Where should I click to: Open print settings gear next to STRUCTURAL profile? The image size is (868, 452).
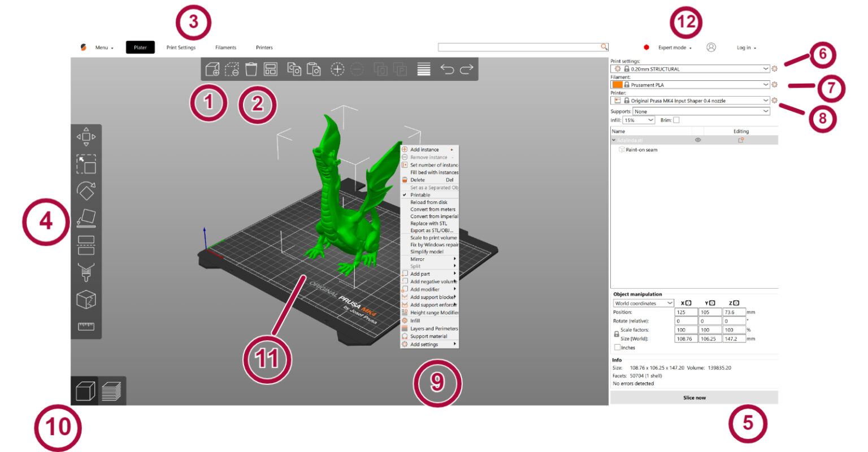tap(775, 68)
